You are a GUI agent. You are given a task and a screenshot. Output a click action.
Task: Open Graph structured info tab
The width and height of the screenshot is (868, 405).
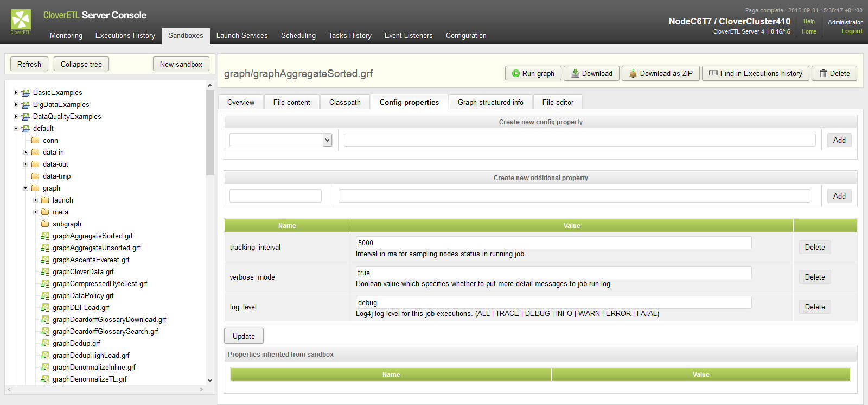point(490,102)
